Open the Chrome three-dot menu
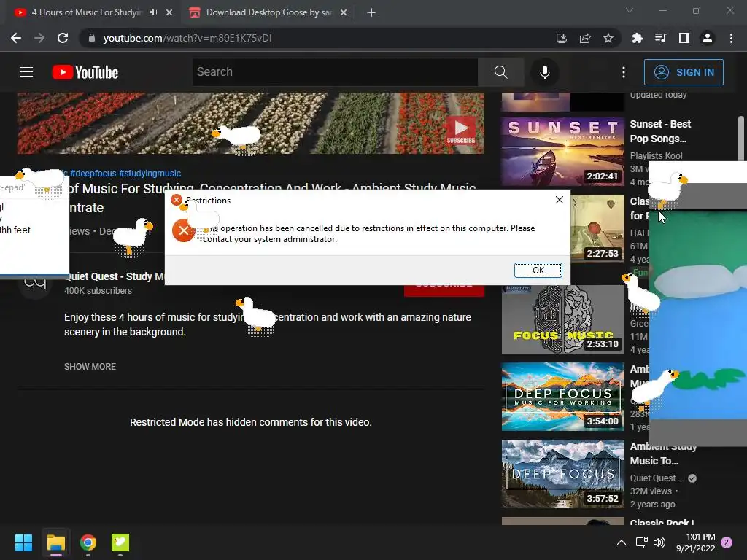This screenshot has width=747, height=560. (731, 38)
